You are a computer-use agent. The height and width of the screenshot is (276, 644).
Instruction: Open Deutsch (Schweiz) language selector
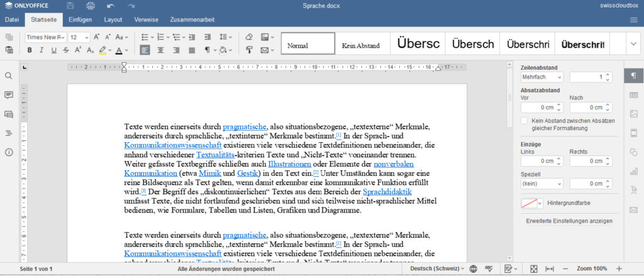pos(438,268)
